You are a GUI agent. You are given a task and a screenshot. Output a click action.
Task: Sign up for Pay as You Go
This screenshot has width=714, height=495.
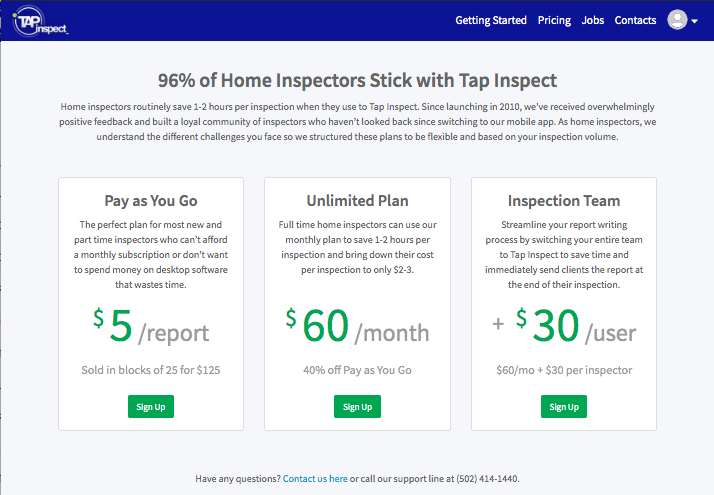pos(151,407)
